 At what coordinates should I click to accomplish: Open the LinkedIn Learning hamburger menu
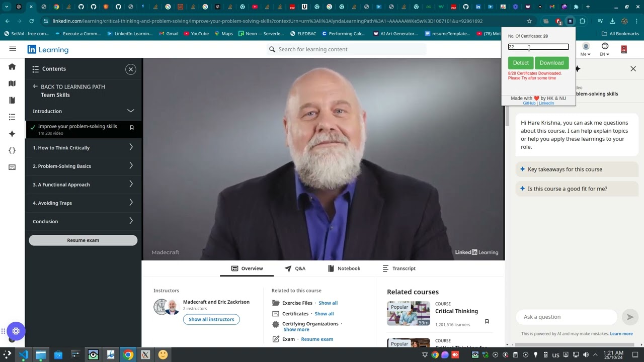(13, 49)
